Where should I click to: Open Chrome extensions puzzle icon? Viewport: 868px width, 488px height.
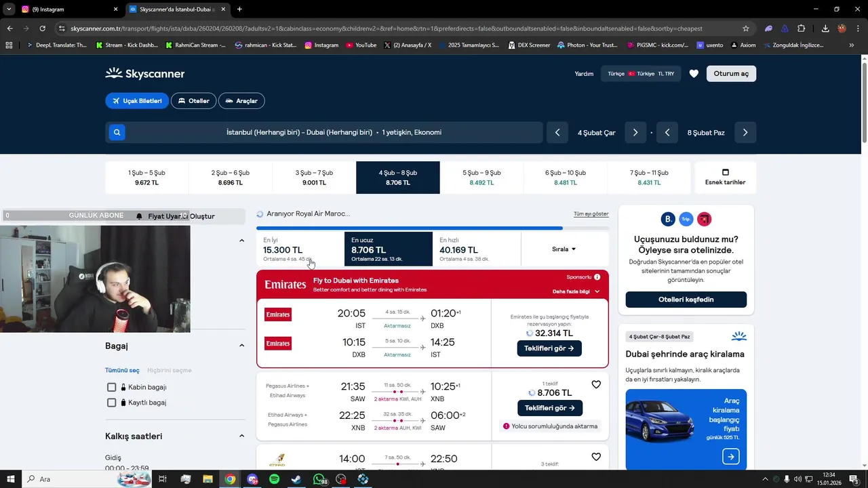pyautogui.click(x=802, y=28)
